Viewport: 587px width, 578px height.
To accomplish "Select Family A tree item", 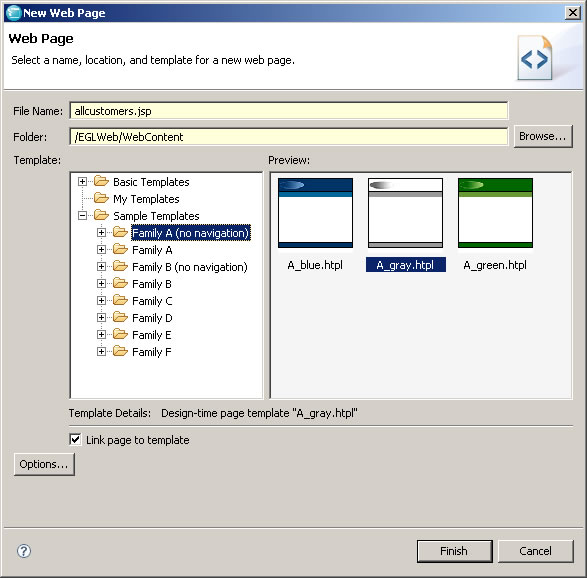I will 152,250.
